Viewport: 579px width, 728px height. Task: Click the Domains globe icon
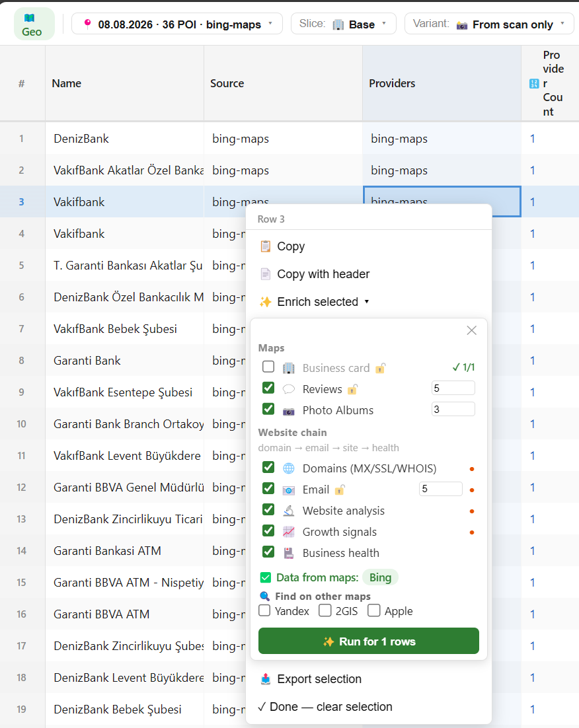(289, 468)
